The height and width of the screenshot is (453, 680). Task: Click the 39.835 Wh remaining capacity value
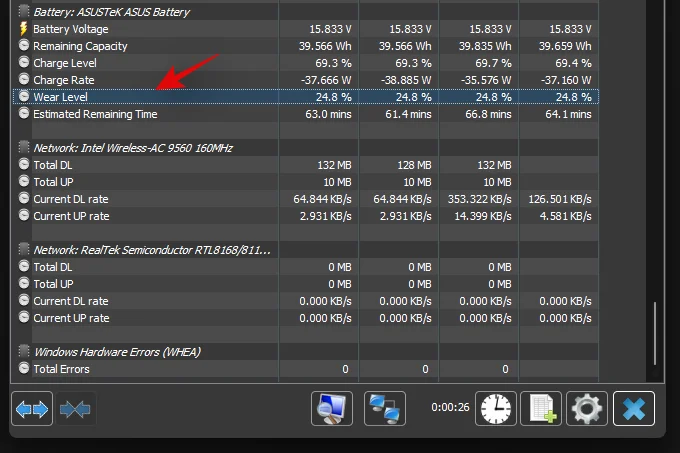pyautogui.click(x=485, y=46)
